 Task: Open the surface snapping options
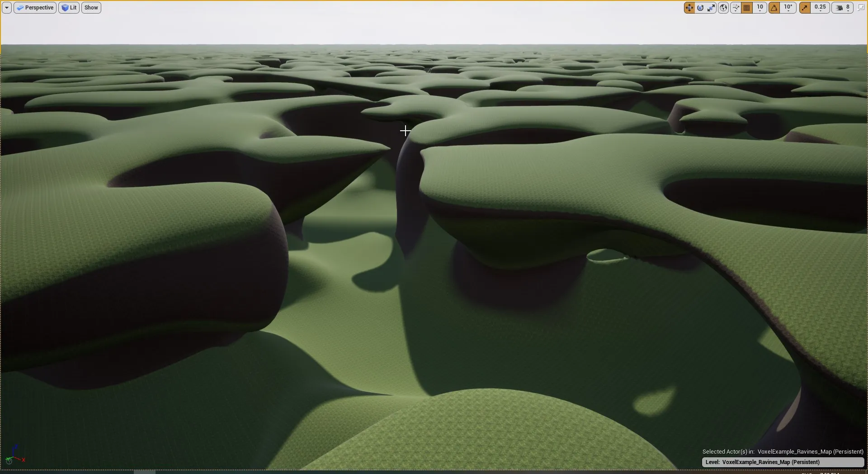(736, 8)
